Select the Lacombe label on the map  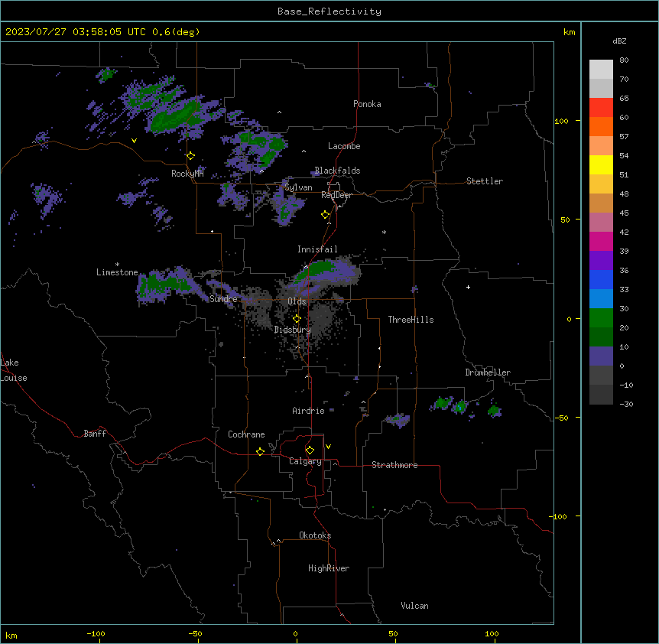point(344,146)
